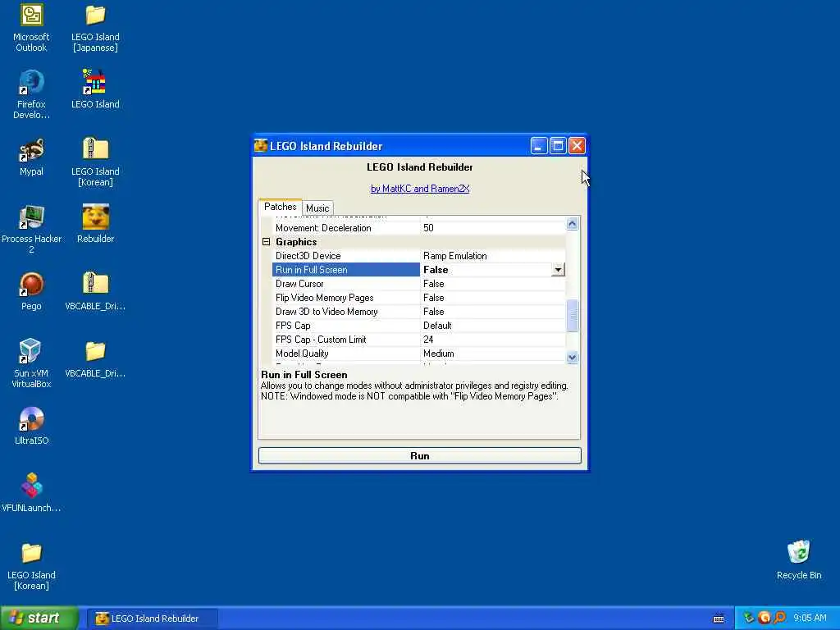Click the Safely Remove Hardware tray icon

(748, 619)
